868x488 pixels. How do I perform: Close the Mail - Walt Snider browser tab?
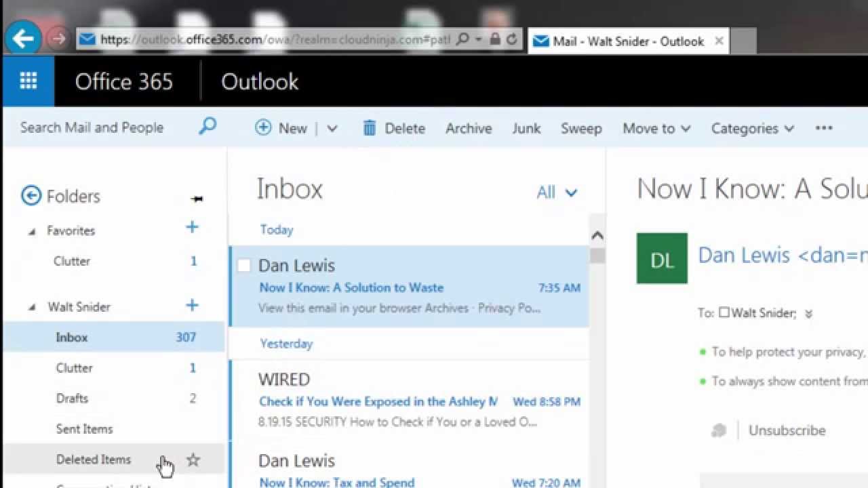[719, 41]
